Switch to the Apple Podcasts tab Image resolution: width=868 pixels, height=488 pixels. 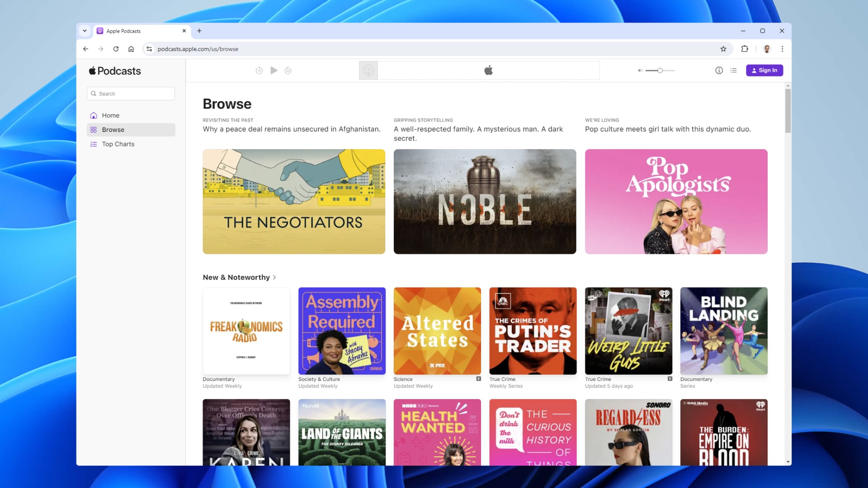click(142, 31)
